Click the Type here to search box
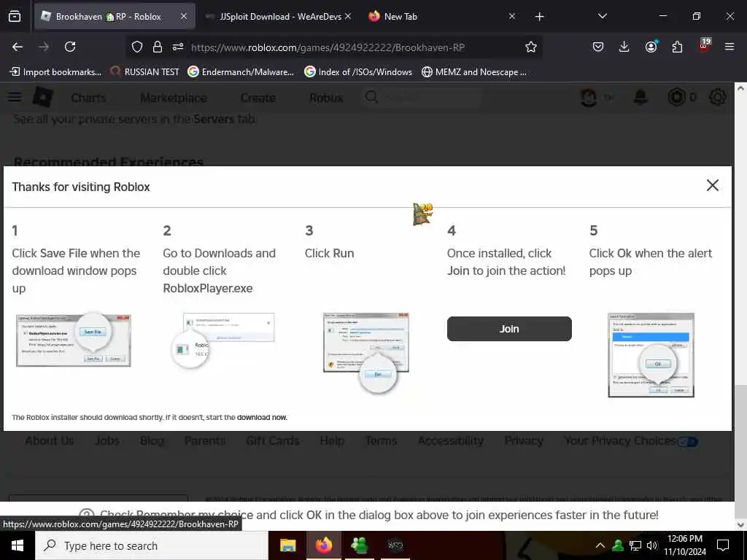Image resolution: width=747 pixels, height=560 pixels. 152,545
